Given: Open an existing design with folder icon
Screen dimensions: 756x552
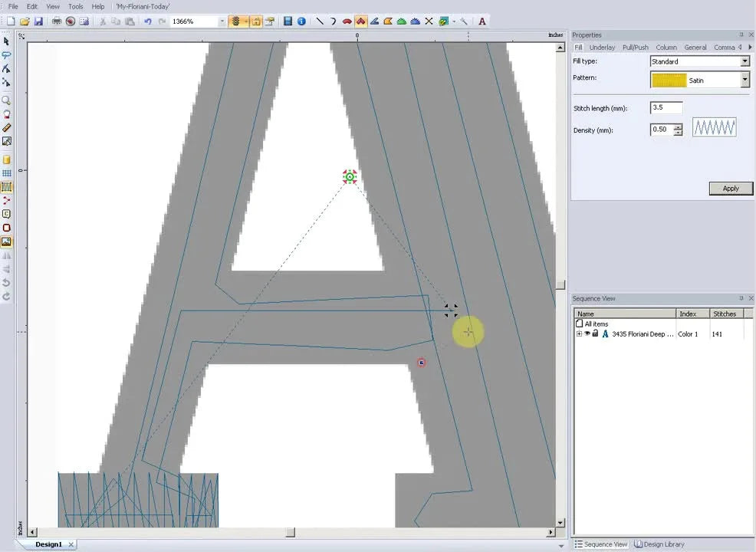Looking at the screenshot, I should point(25,21).
